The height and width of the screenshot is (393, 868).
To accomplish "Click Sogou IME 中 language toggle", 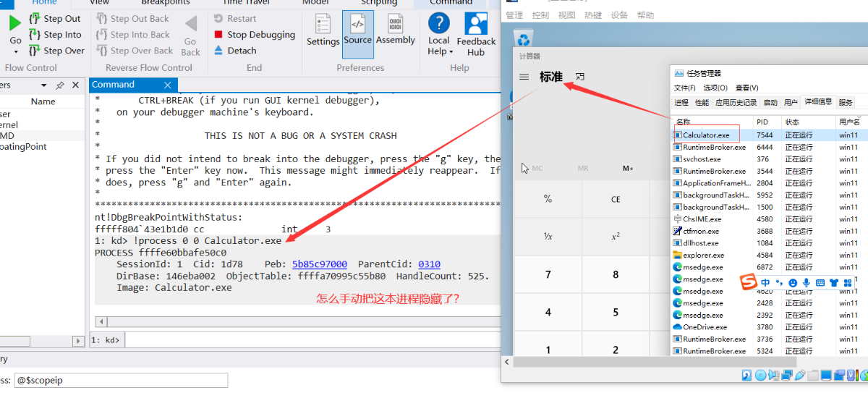I will [765, 283].
